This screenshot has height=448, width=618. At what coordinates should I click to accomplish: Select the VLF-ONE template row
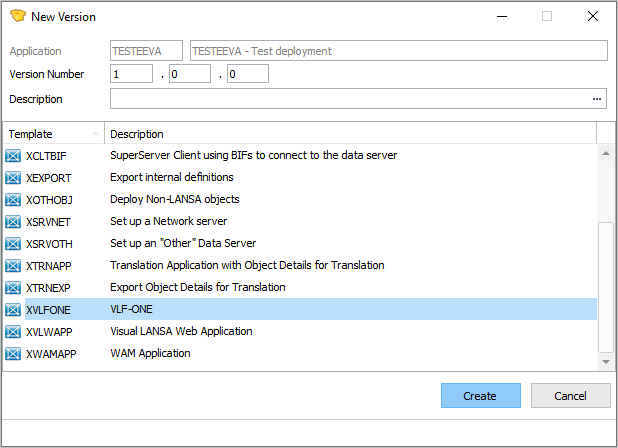point(300,310)
